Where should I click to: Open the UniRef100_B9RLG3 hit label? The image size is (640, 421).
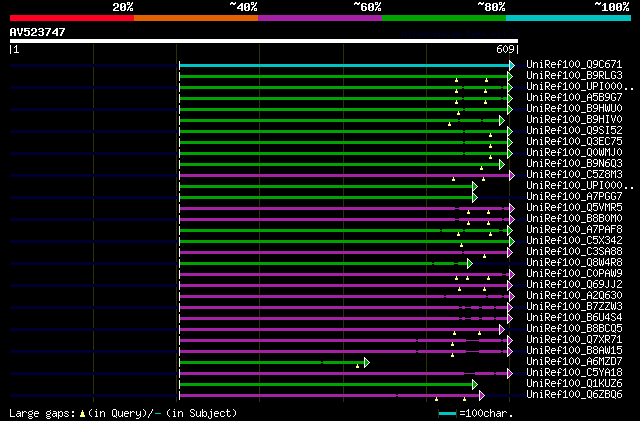pyautogui.click(x=574, y=76)
